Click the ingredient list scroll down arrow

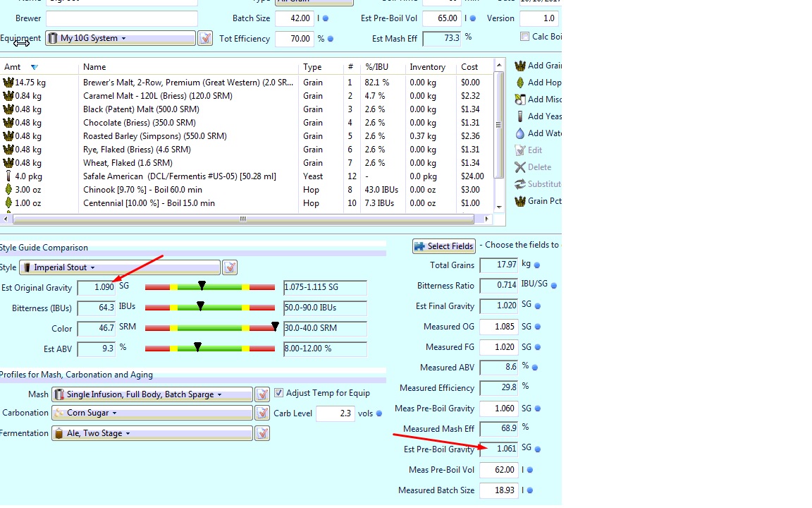pos(499,207)
